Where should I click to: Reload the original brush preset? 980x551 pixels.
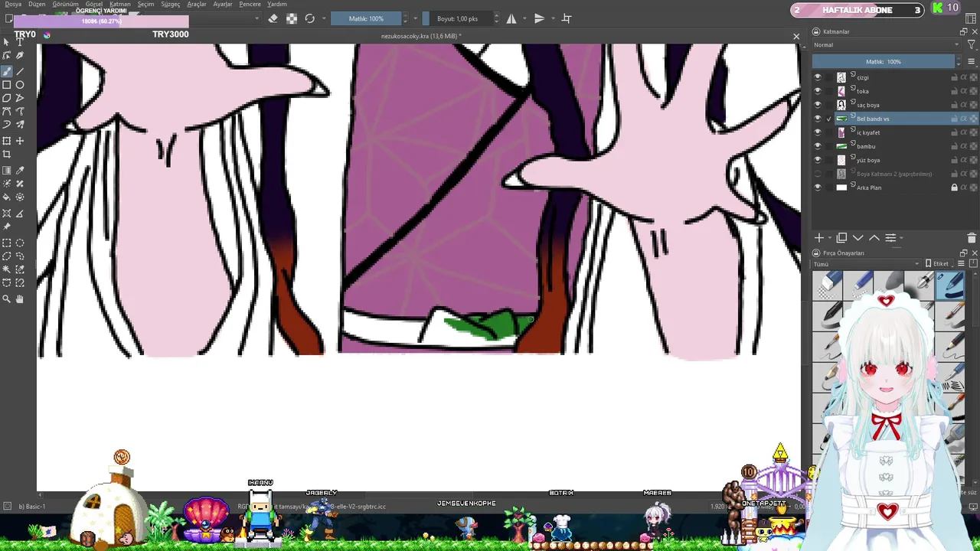[310, 18]
